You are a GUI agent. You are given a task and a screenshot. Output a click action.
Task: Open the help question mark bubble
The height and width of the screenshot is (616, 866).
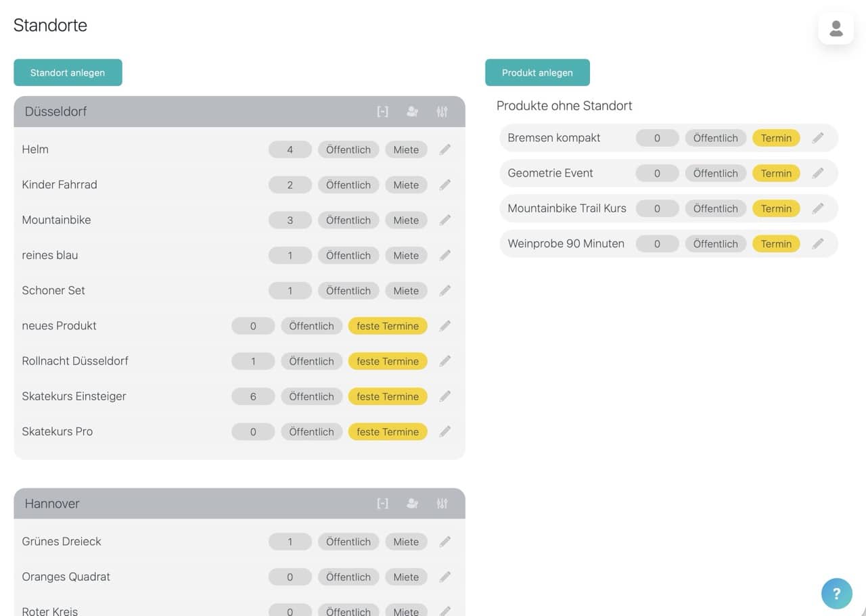click(837, 594)
